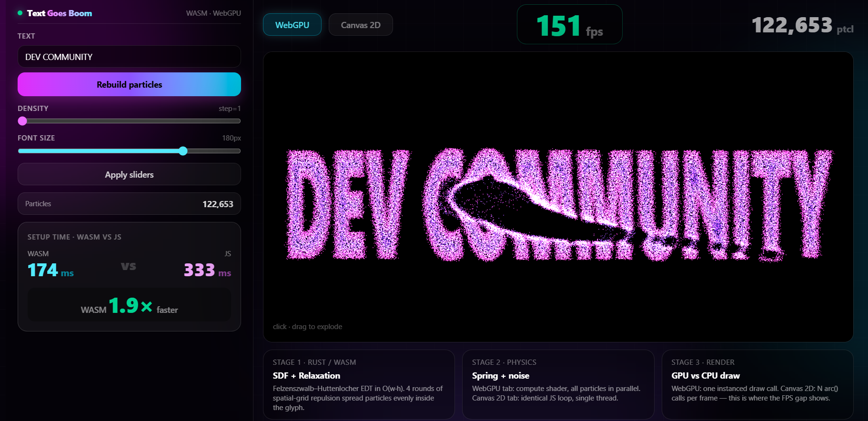Click the 'click · drag to explode' hint

(x=307, y=327)
